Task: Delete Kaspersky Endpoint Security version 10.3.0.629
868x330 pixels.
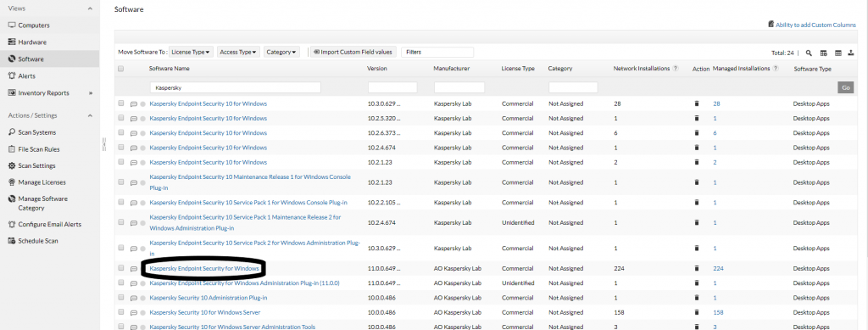Action: 697,103
